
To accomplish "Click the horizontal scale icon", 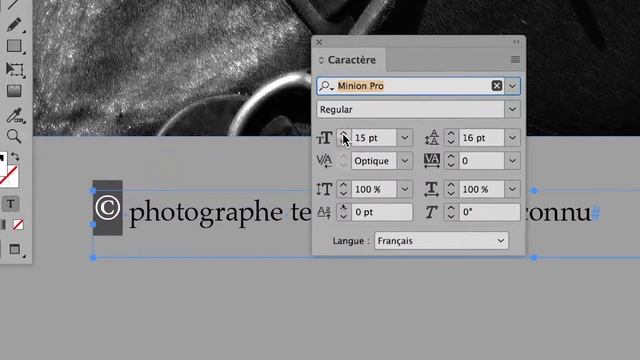I will (x=431, y=189).
